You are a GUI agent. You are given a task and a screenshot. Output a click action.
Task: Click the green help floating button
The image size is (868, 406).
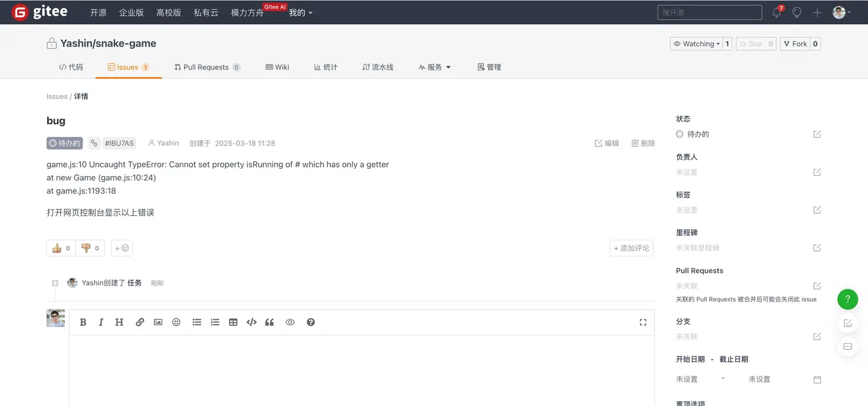coord(848,299)
